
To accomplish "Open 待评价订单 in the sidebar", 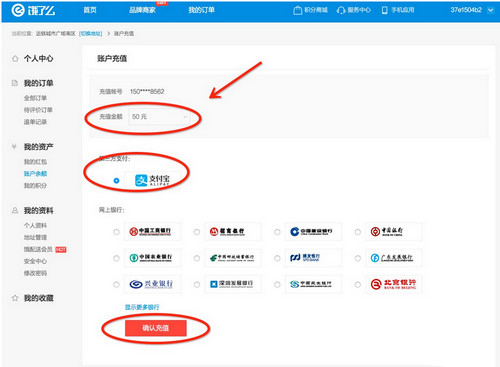I will pyautogui.click(x=38, y=110).
